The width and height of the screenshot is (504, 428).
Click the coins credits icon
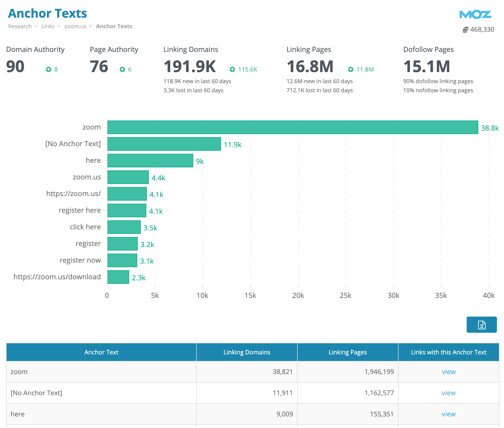tap(465, 30)
